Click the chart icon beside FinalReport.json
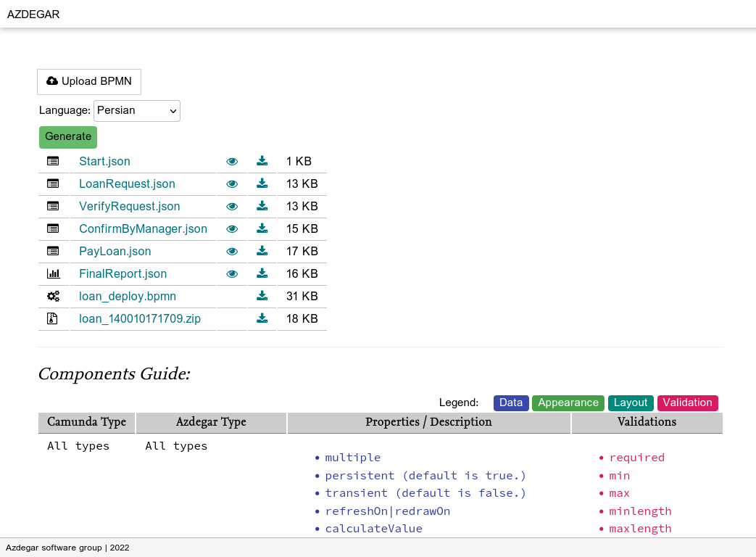 pos(53,273)
